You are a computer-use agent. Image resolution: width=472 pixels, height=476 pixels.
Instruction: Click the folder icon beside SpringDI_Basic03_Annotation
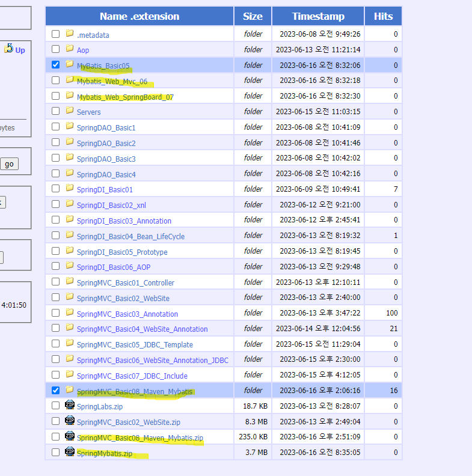pyautogui.click(x=70, y=219)
